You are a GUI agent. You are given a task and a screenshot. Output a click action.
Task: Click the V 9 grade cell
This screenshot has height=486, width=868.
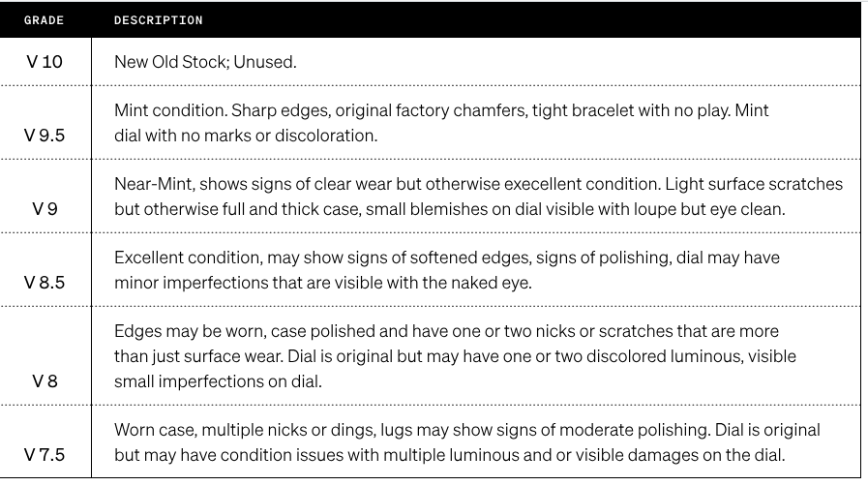pos(45,209)
